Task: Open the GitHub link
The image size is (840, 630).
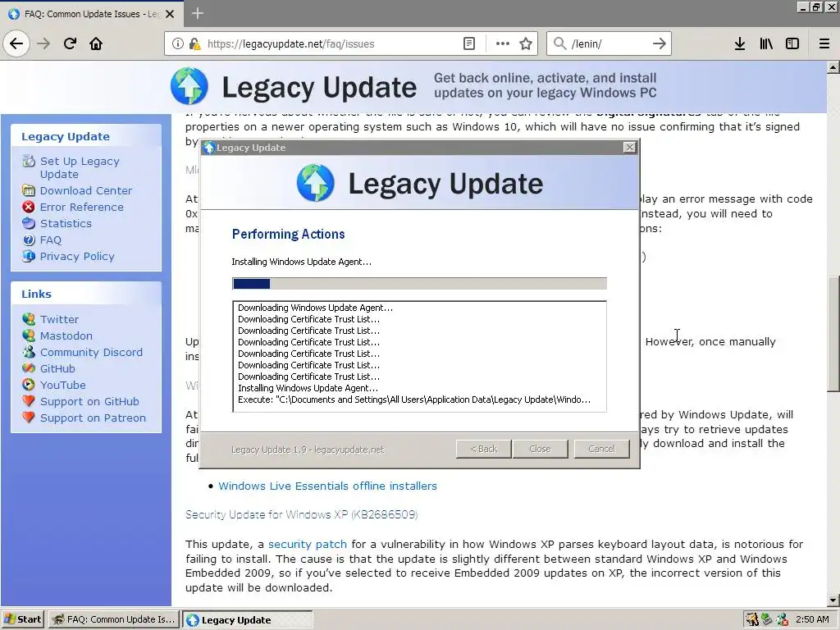Action: click(57, 368)
